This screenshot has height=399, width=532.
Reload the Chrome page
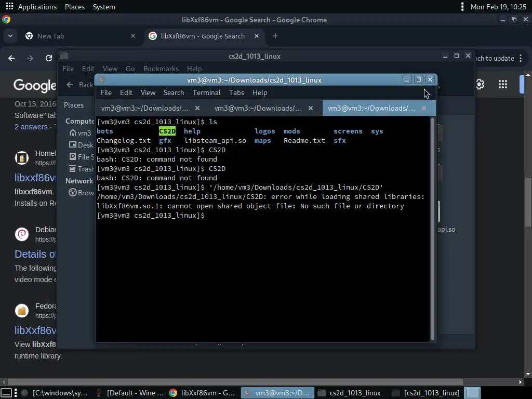[x=49, y=58]
